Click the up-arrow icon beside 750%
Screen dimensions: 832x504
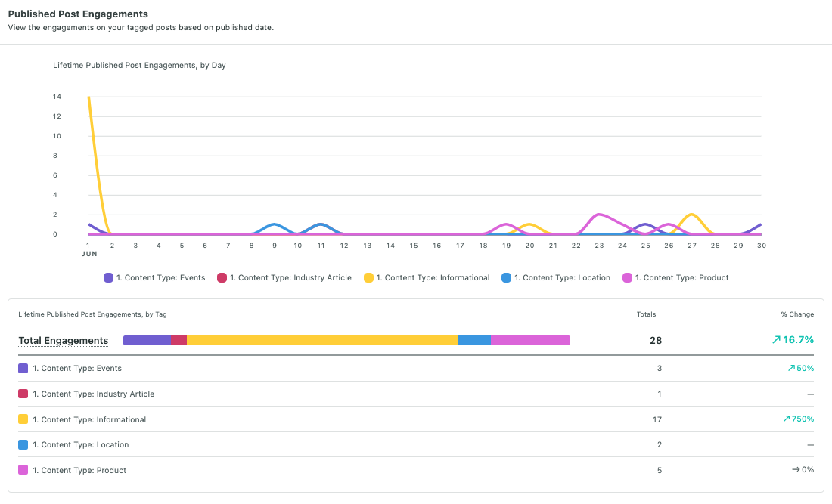coord(787,419)
